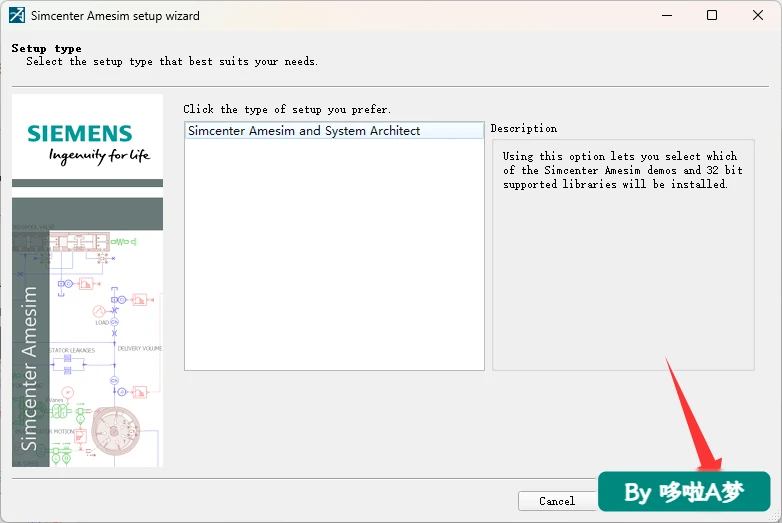Click the Simcenter Amesim title bar icon
The height and width of the screenshot is (523, 782).
(16, 15)
